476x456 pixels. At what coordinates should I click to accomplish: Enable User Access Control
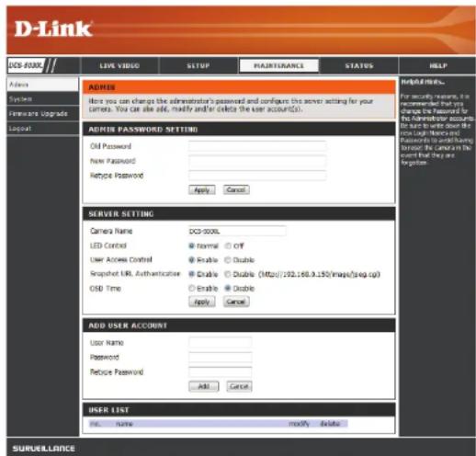192,260
